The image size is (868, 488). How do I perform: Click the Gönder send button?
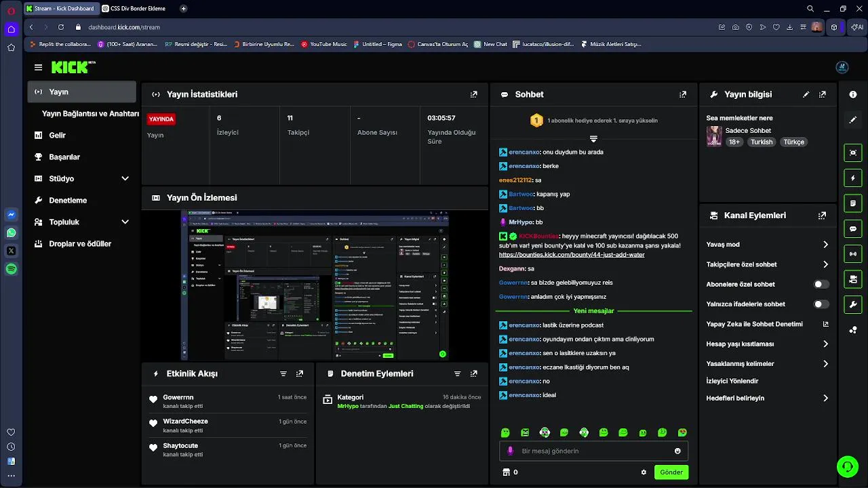coord(671,472)
